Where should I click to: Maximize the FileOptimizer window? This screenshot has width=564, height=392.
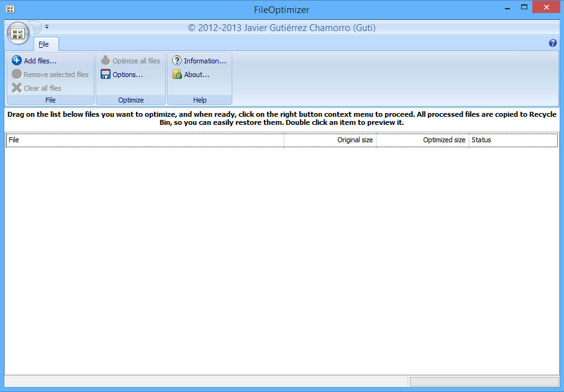(524, 7)
